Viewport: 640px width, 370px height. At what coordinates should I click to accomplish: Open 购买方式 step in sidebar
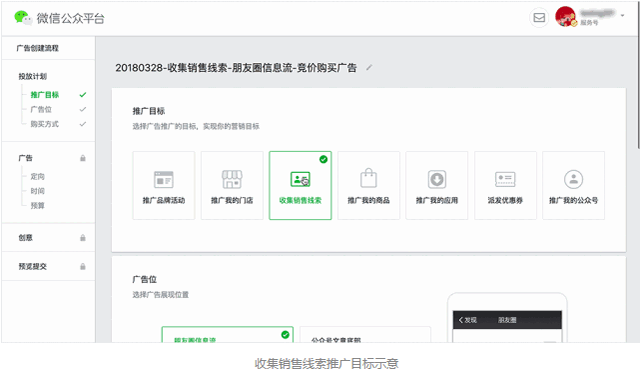click(44, 124)
